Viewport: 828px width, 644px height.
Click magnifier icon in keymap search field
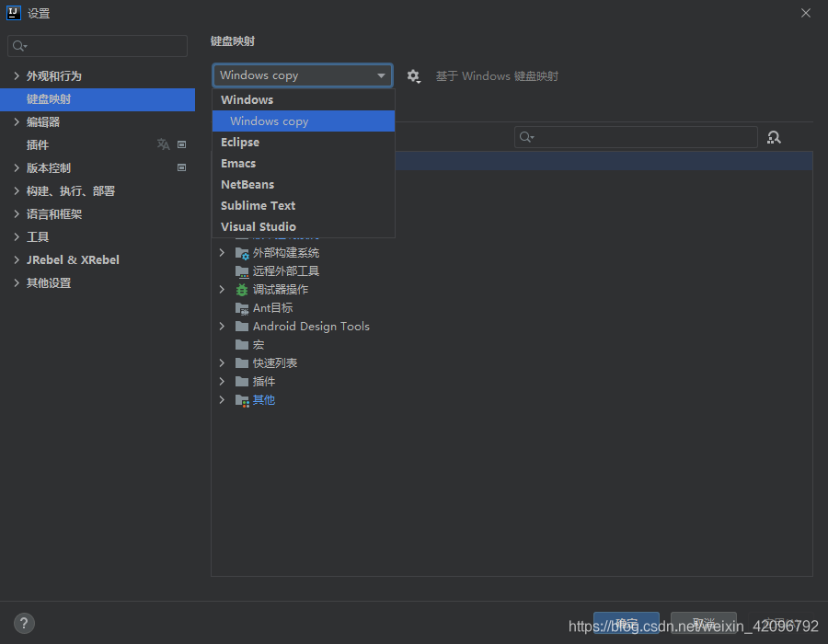click(x=526, y=137)
